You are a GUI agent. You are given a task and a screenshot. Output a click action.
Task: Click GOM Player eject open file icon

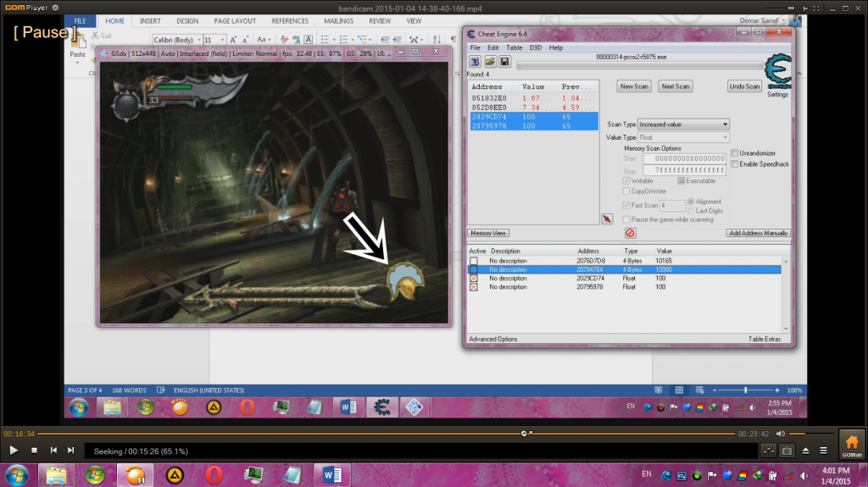click(x=806, y=451)
